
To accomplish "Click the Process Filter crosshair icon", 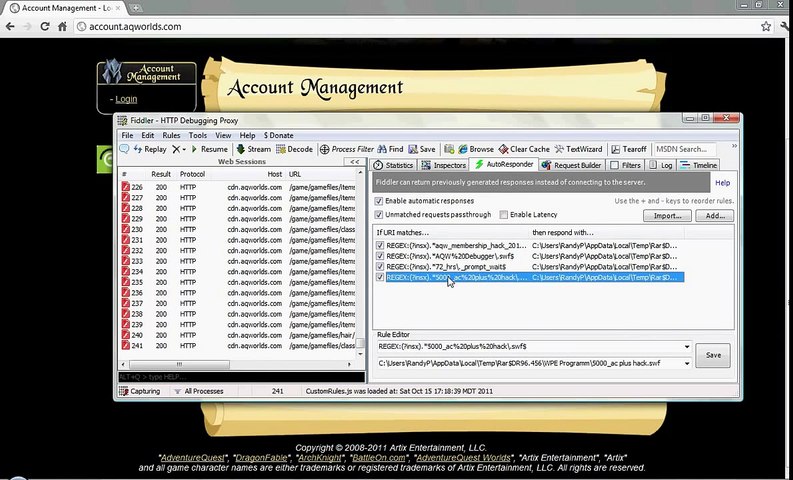I will tap(325, 149).
